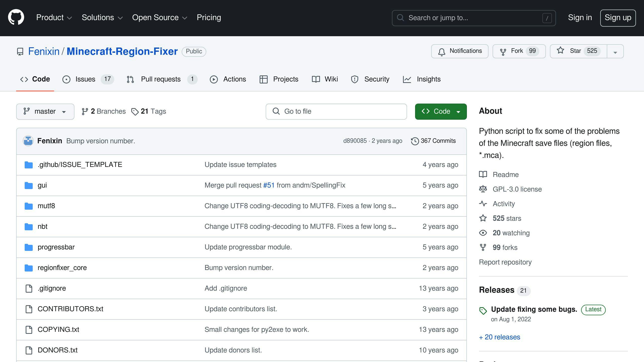644x362 pixels.
Task: Click the notifications bell icon
Action: [441, 51]
